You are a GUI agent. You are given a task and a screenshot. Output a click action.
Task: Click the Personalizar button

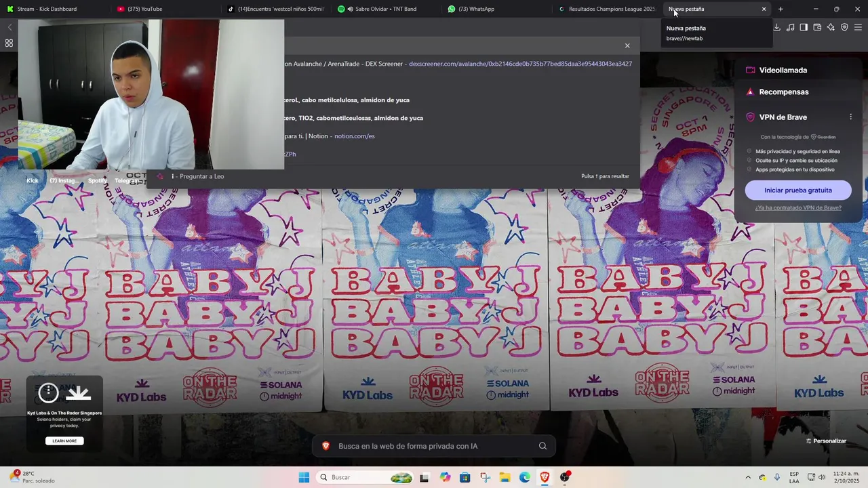(x=826, y=441)
